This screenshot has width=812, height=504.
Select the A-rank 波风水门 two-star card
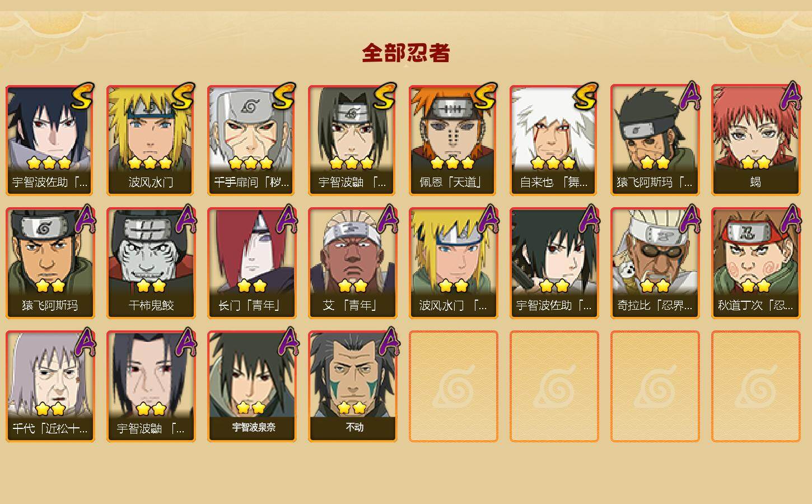click(453, 263)
